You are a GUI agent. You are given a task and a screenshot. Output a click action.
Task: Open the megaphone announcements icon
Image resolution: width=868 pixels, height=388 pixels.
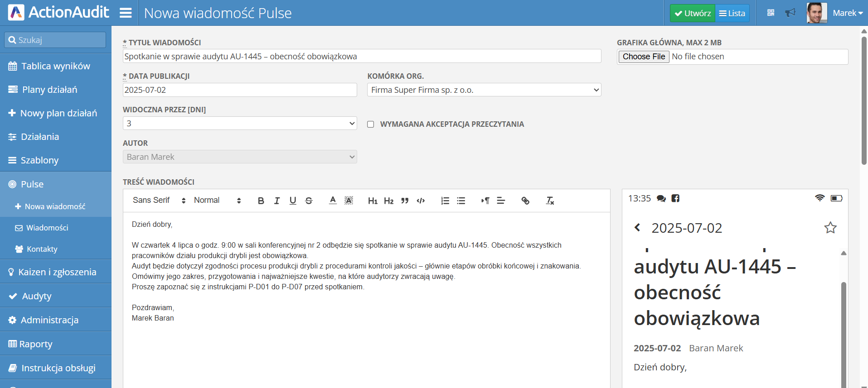tap(790, 13)
